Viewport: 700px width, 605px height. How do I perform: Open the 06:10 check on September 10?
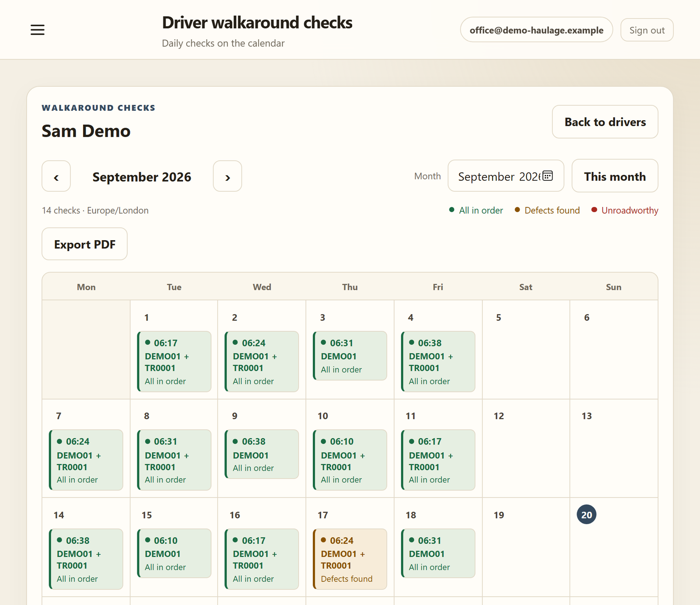pos(350,460)
